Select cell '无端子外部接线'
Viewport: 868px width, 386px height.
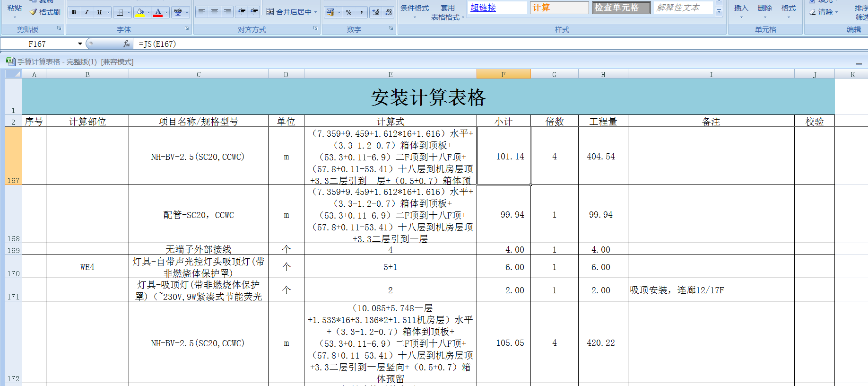(x=199, y=249)
